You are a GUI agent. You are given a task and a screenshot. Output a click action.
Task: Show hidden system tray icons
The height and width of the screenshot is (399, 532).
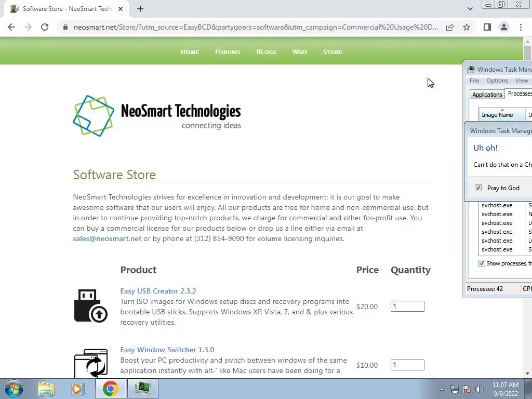click(442, 389)
